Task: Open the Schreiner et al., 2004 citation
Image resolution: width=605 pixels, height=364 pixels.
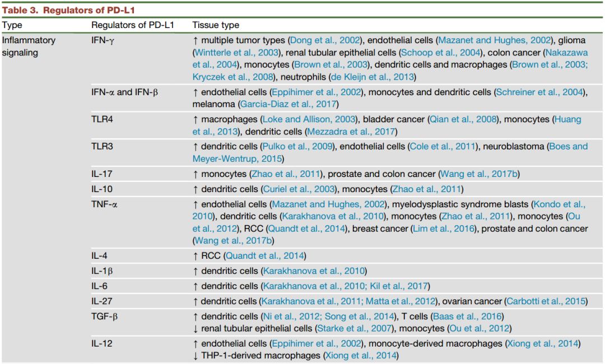Action: 539,92
